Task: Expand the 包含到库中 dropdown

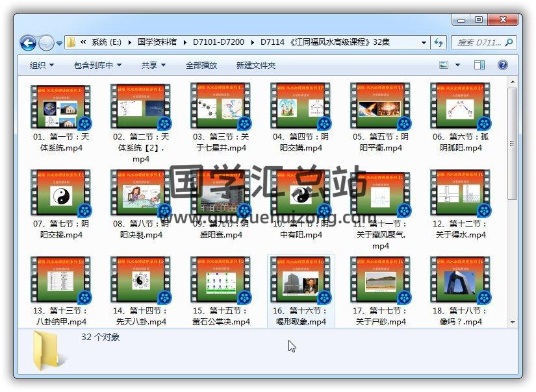Action: (97, 65)
